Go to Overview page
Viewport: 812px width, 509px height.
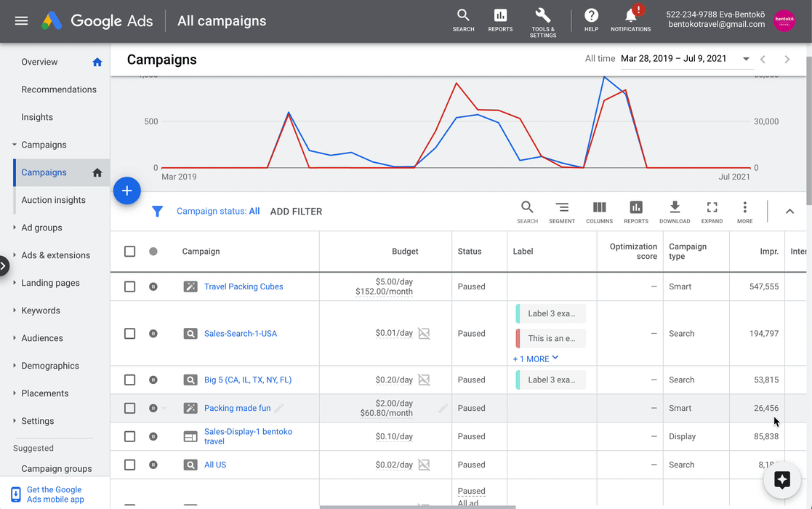click(39, 62)
